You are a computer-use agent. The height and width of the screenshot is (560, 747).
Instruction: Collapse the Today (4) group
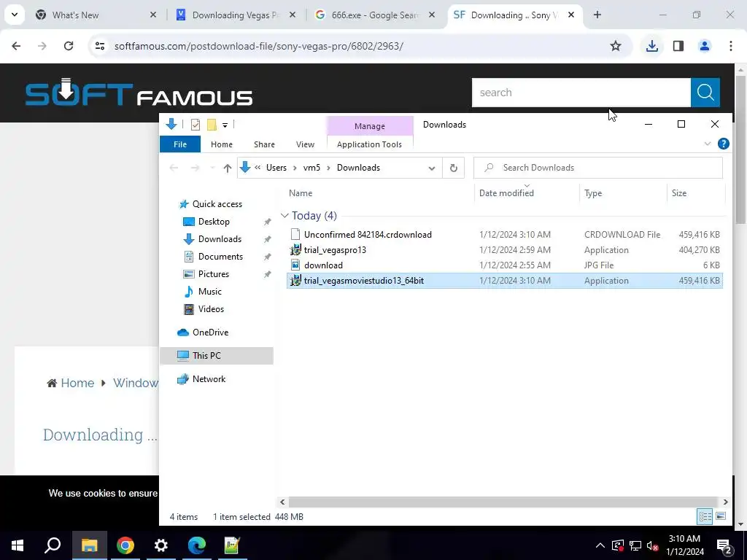point(285,216)
